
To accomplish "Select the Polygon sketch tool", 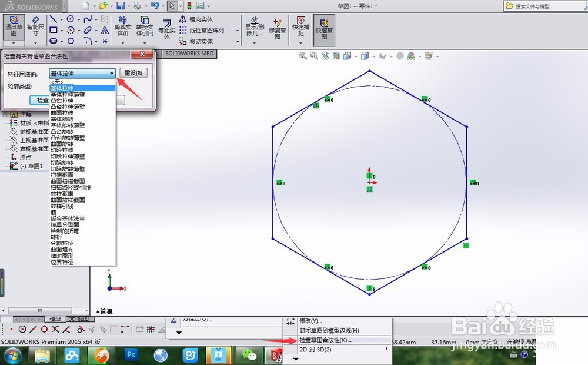I will [71, 41].
